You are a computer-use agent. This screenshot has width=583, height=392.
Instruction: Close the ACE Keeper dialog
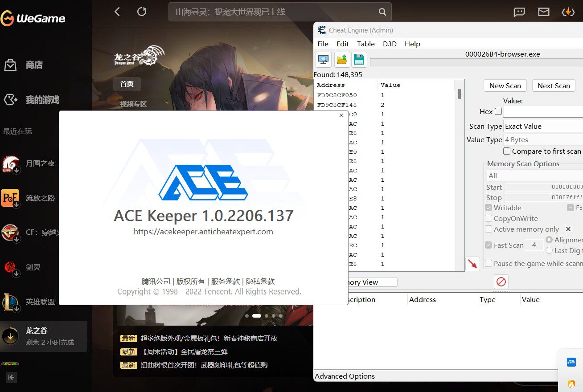(341, 115)
